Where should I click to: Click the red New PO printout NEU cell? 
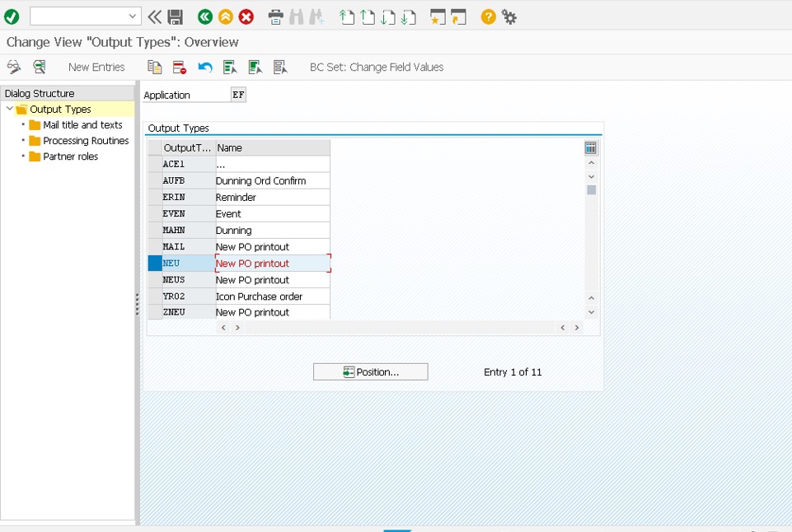click(273, 263)
